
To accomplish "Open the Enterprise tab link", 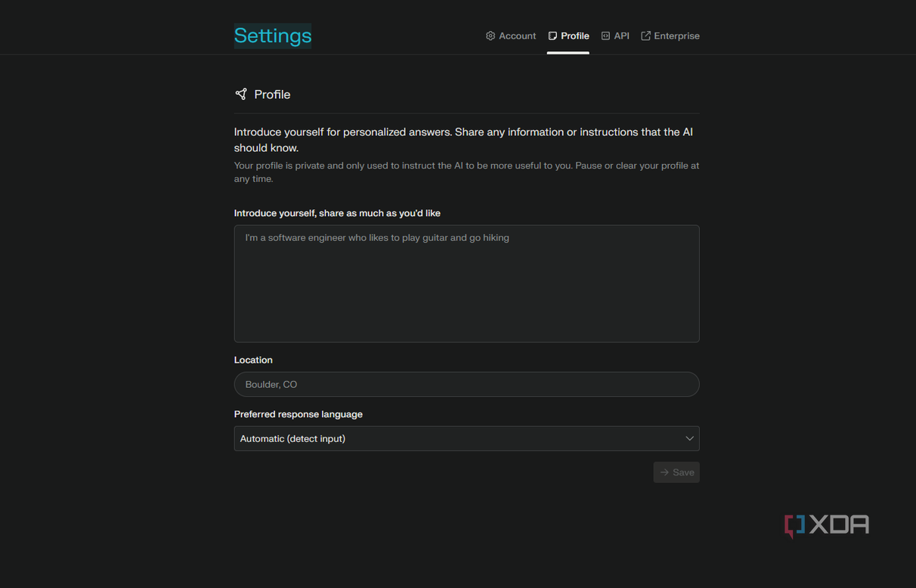I will click(670, 36).
